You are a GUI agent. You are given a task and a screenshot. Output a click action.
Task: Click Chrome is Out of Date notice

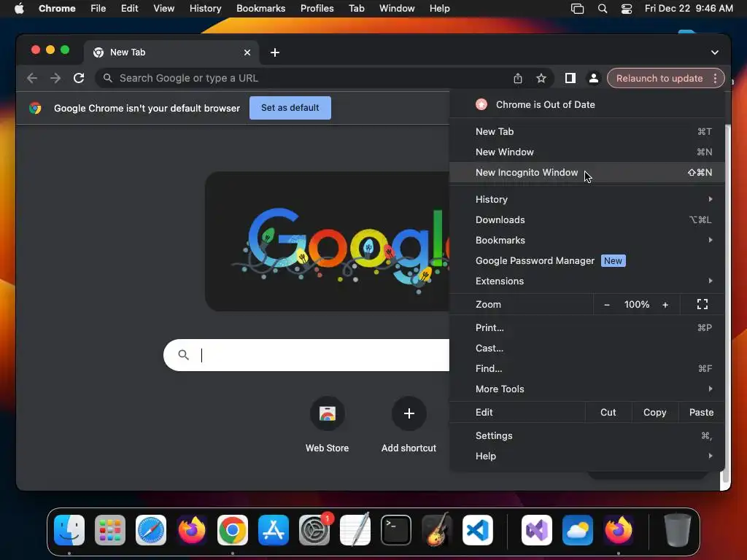click(x=587, y=105)
